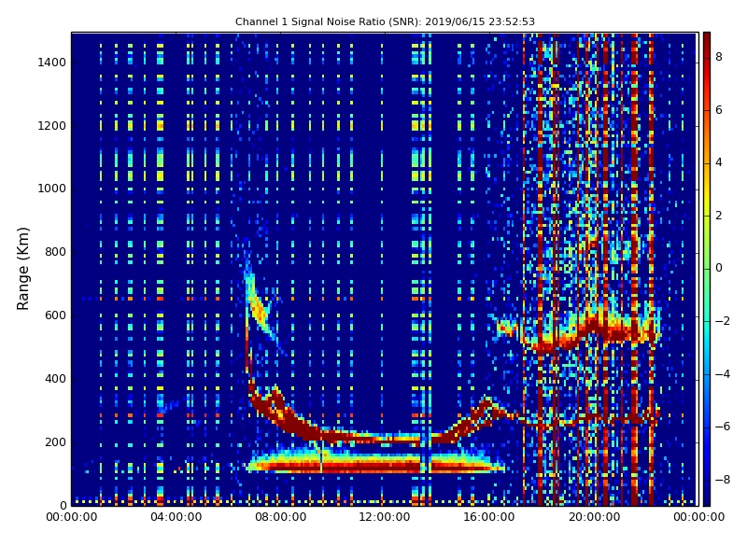Image resolution: width=747 pixels, height=560 pixels.
Task: Click the colorbar label −4
Action: point(723,374)
